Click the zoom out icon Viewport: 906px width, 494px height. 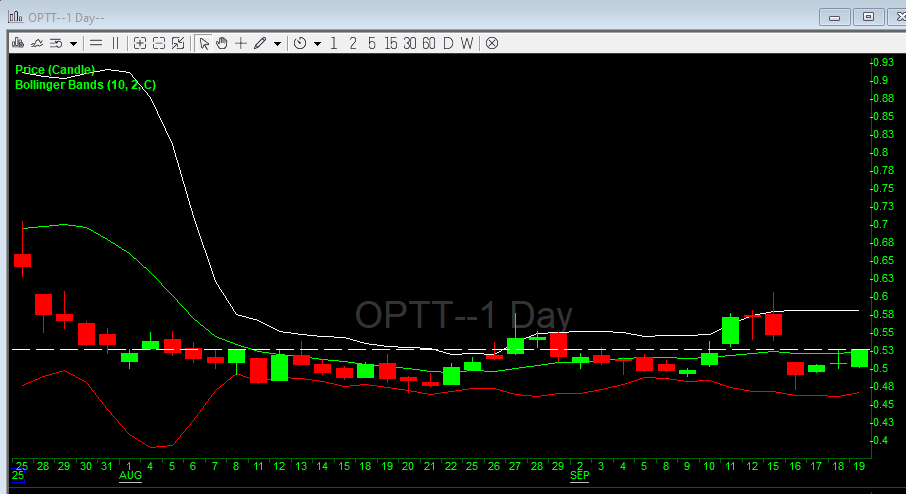tap(159, 43)
